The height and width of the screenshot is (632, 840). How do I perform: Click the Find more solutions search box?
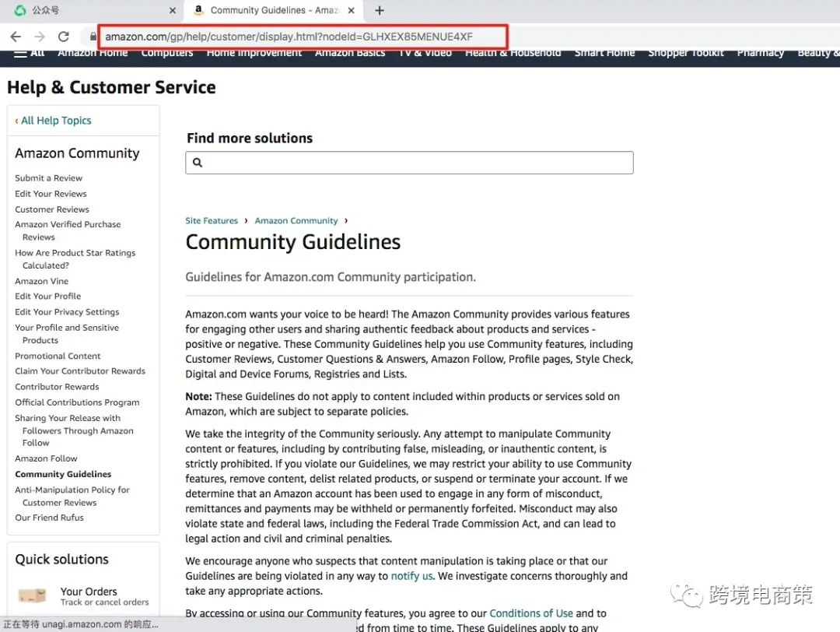point(409,163)
